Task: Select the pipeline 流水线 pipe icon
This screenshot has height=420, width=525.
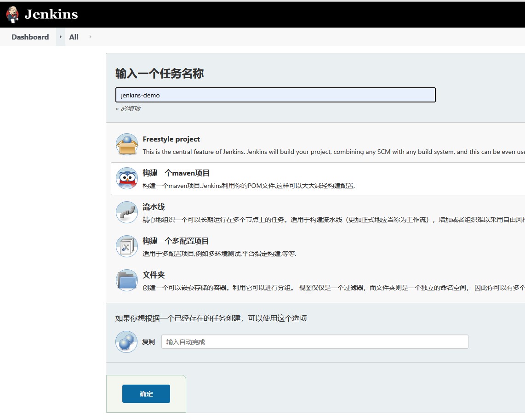Action: (127, 212)
